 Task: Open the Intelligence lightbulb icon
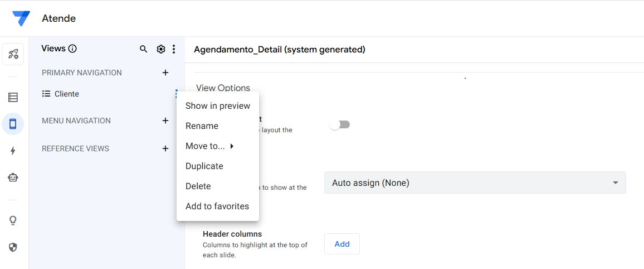coord(13,220)
